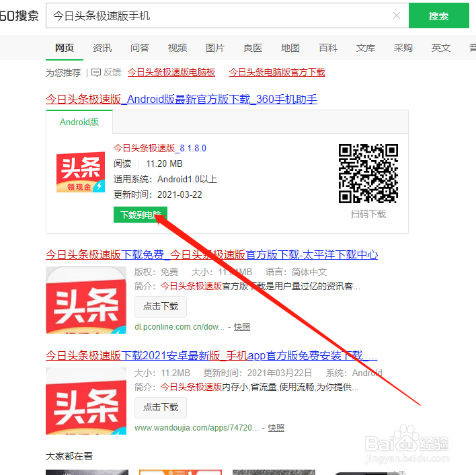Click the 大家都在看 heading
The width and height of the screenshot is (476, 475).
(x=69, y=456)
